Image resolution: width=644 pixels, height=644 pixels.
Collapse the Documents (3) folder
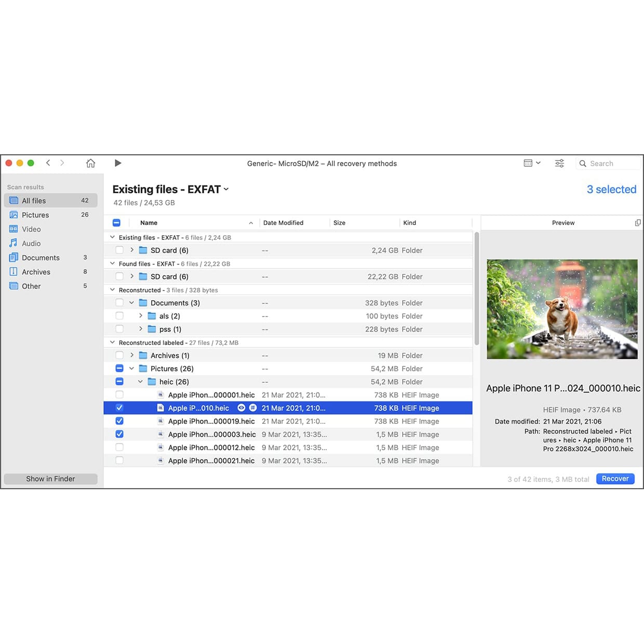point(132,302)
